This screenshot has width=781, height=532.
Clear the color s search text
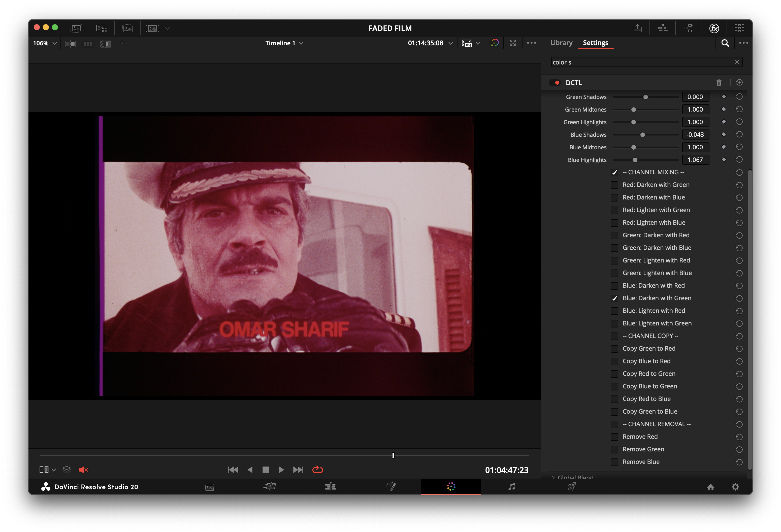point(737,62)
